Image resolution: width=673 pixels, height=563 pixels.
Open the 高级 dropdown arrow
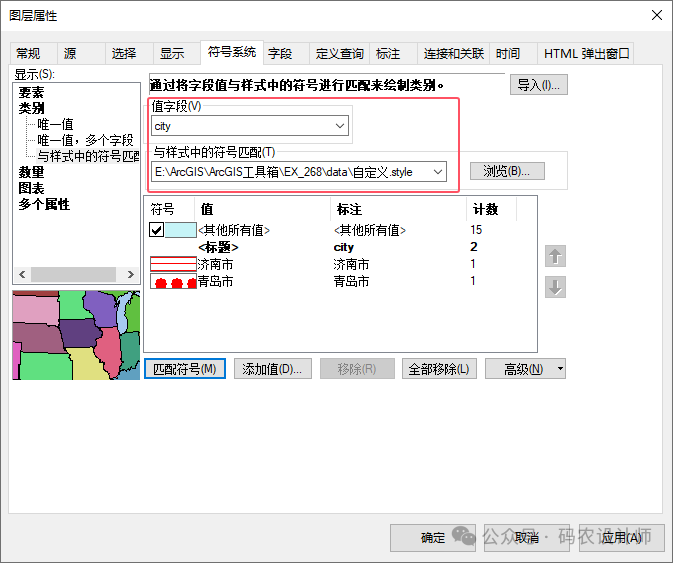tap(559, 369)
